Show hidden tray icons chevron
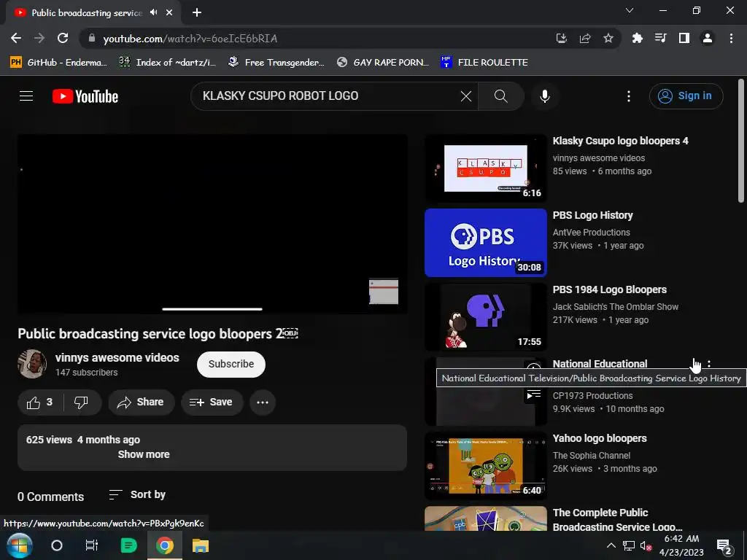 [611, 545]
